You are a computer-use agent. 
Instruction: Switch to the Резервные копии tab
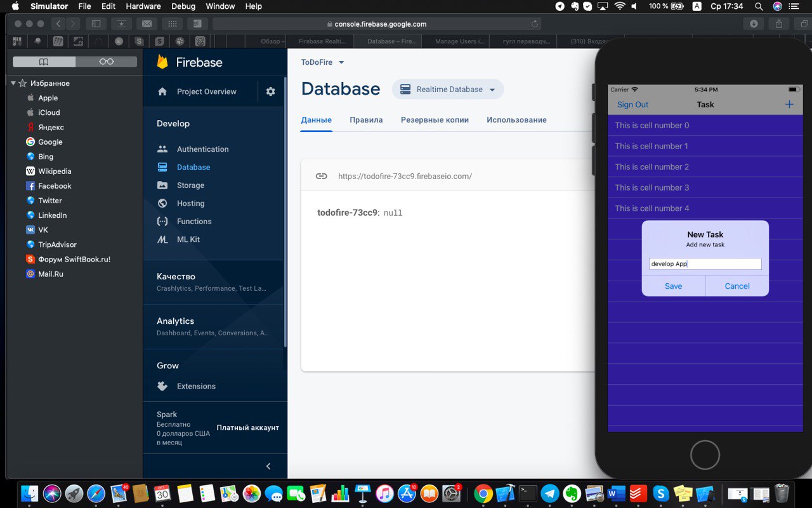click(x=435, y=120)
